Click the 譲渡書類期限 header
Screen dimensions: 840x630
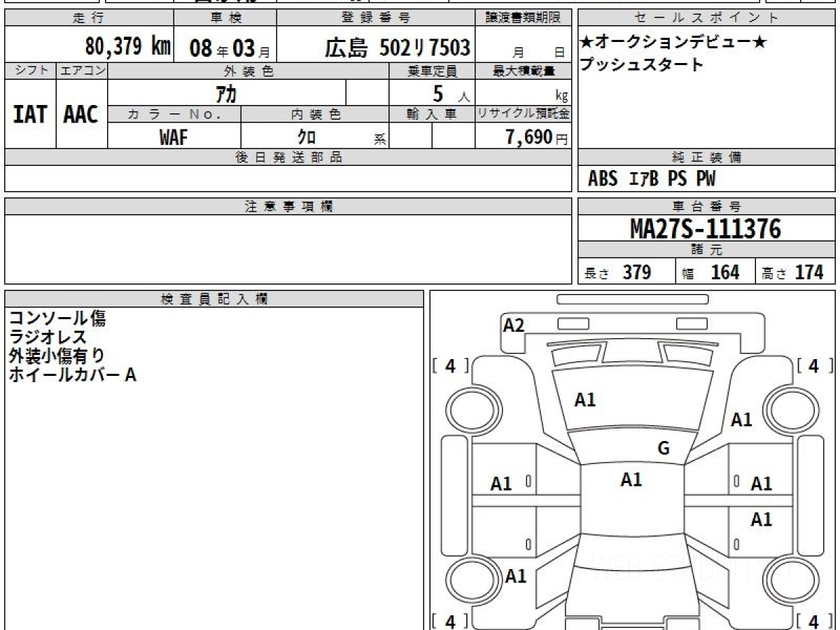523,18
